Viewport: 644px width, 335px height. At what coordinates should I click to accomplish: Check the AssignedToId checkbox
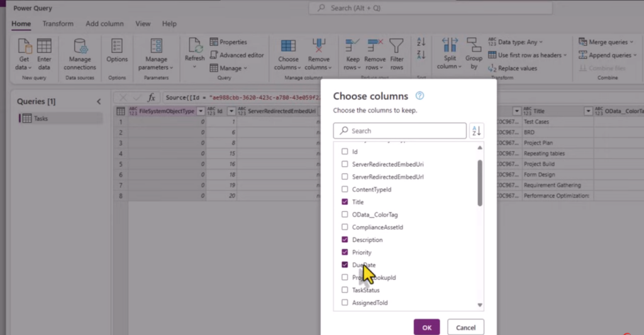(x=345, y=302)
